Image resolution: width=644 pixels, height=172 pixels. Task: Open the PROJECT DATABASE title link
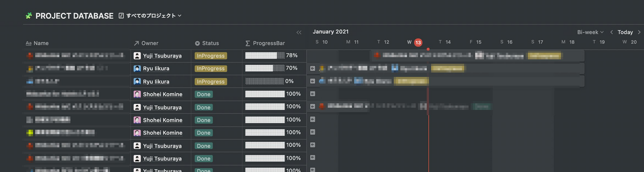[x=75, y=16]
